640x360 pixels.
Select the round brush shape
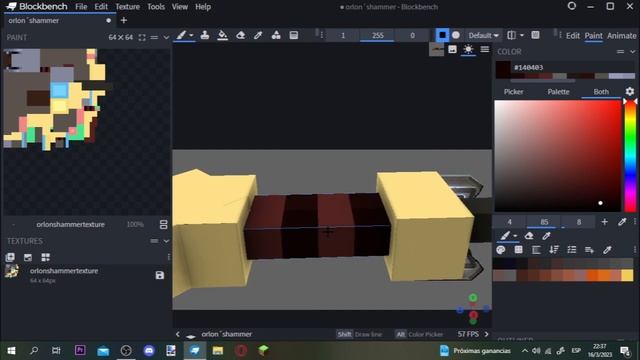[456, 36]
